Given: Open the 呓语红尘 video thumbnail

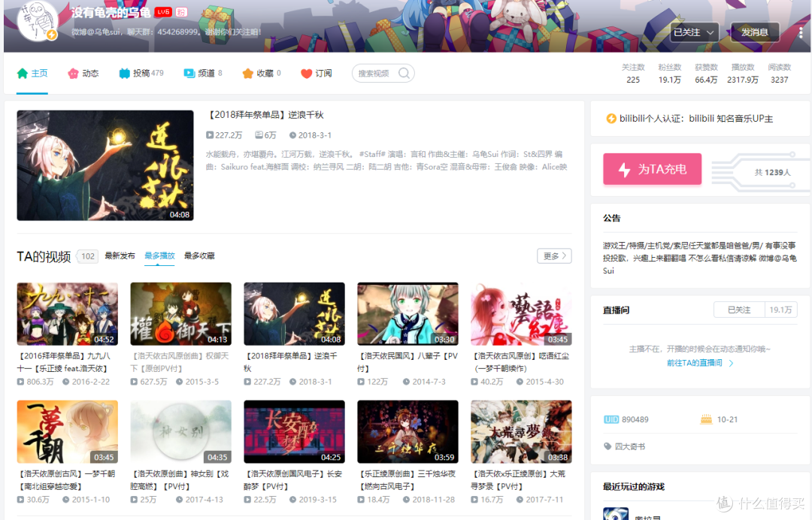Looking at the screenshot, I should pyautogui.click(x=521, y=314).
